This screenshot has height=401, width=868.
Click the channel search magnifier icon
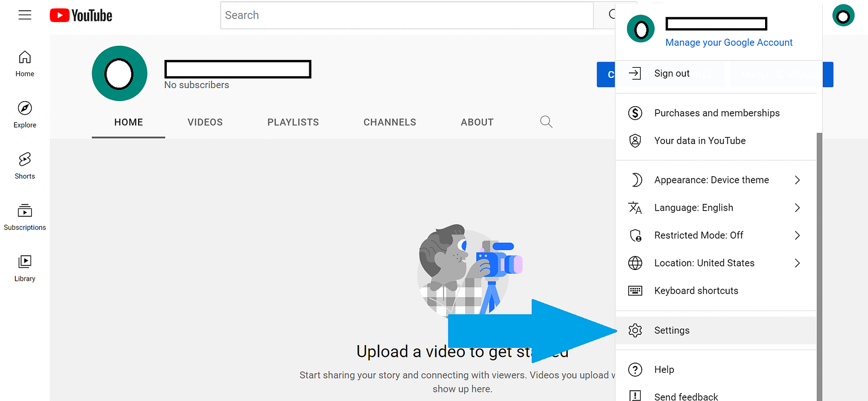pos(546,121)
